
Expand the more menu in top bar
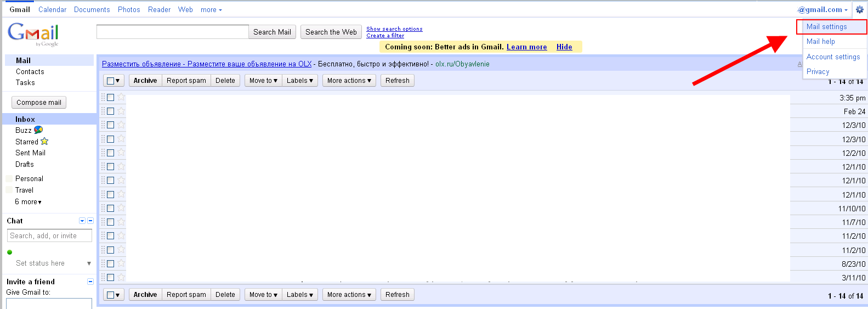point(211,9)
